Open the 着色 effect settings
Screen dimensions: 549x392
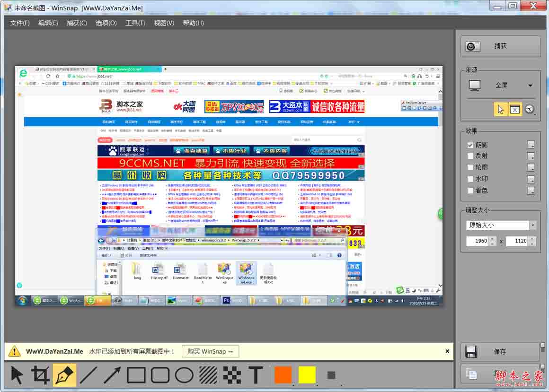click(x=531, y=191)
